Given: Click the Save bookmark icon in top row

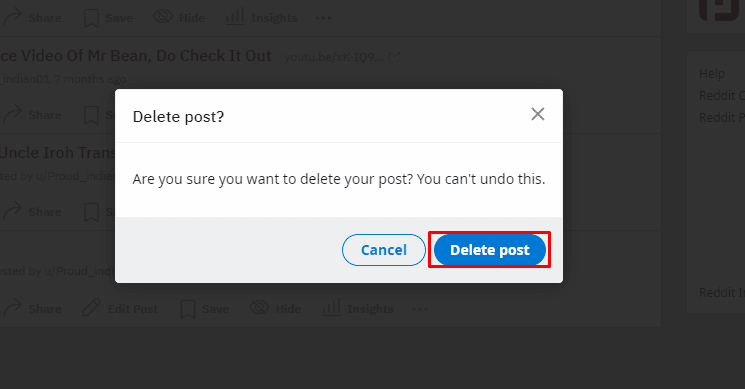Looking at the screenshot, I should coord(91,19).
